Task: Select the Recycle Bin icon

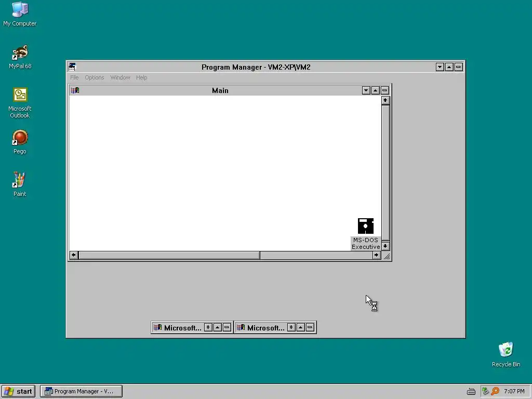Action: point(506,354)
